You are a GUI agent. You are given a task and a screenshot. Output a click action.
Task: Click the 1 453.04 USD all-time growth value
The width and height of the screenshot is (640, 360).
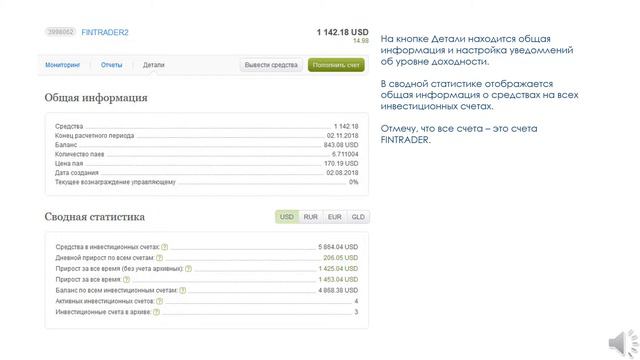click(338, 280)
